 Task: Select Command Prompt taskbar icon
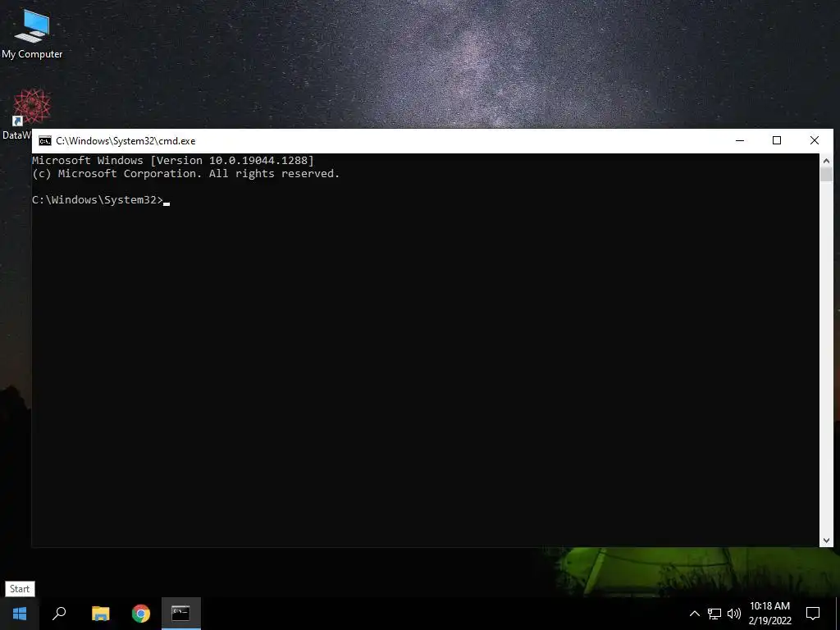tap(181, 614)
